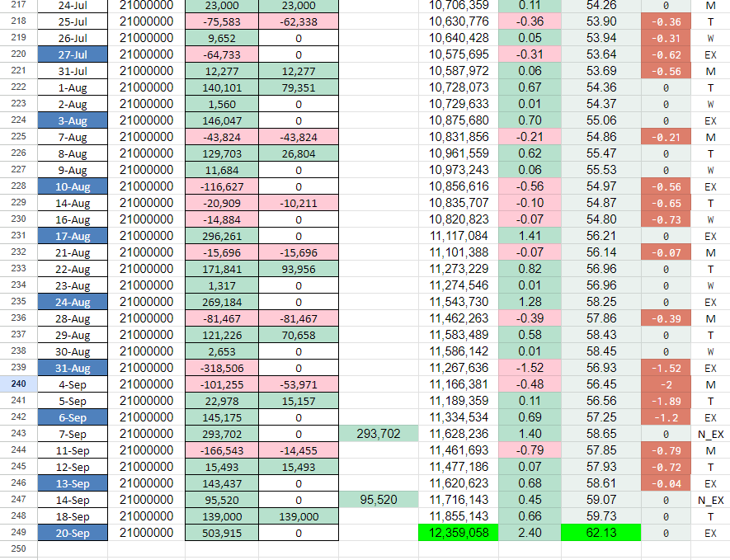Viewport: 730px width, 560px height.
Task: Click cell showing 10,875,680
Action: click(459, 120)
